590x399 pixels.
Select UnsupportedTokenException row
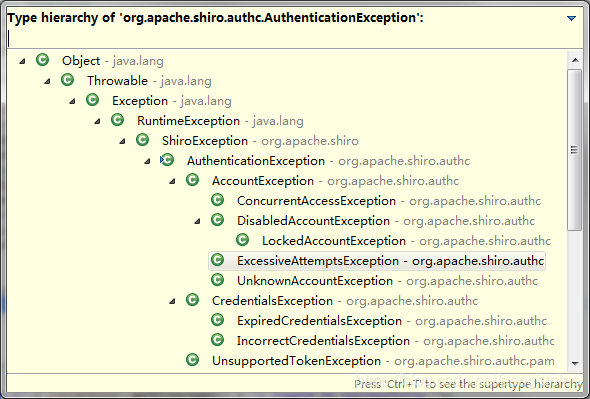tap(383, 360)
